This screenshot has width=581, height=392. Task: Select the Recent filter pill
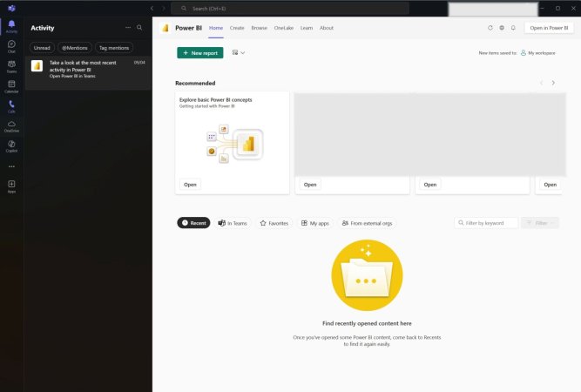(x=193, y=223)
